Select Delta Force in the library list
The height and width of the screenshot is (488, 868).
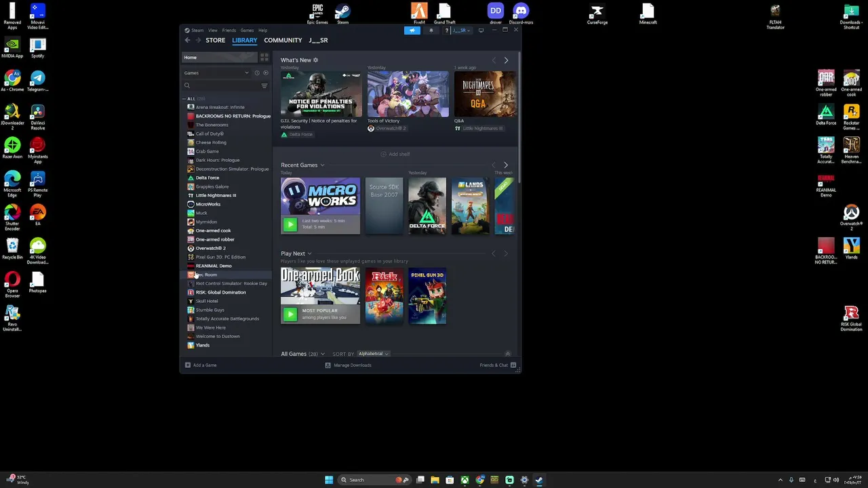[x=208, y=178]
